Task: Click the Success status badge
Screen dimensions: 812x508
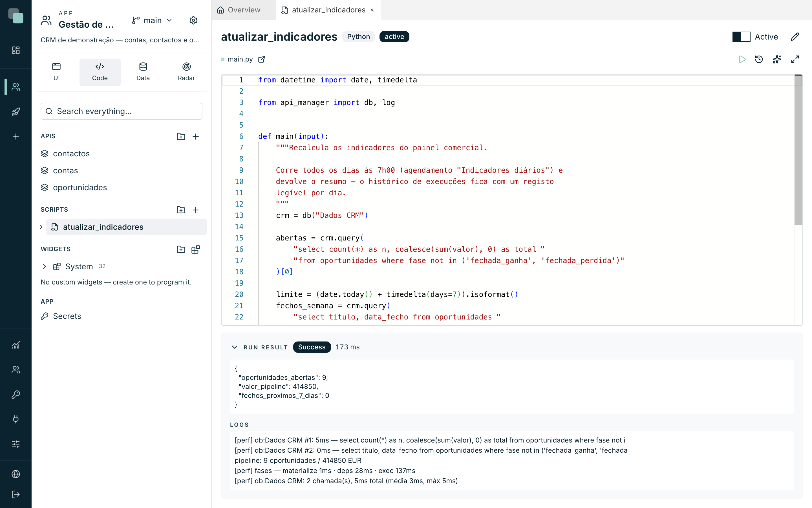Action: pyautogui.click(x=312, y=347)
